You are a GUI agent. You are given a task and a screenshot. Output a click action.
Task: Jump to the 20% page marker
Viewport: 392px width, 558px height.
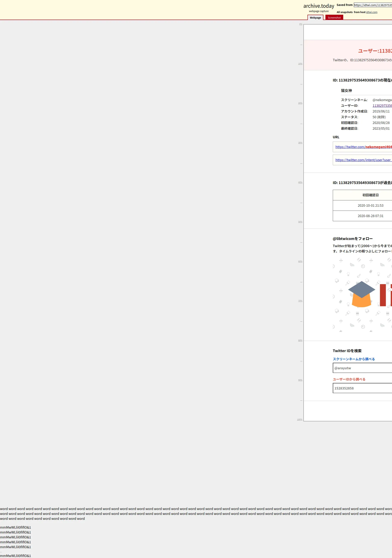pyautogui.click(x=300, y=103)
